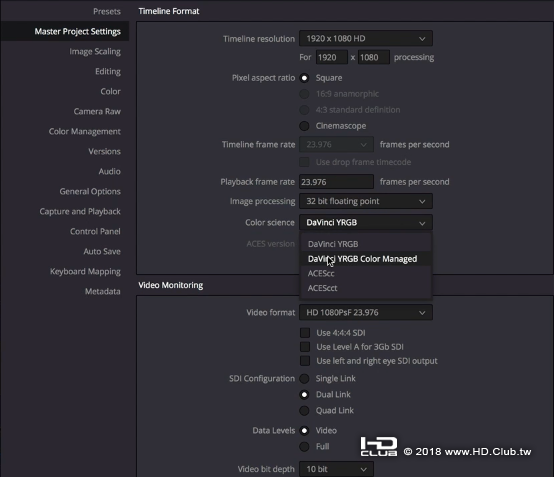Edit the 1920 width processing field
This screenshot has height=477, width=554.
pyautogui.click(x=331, y=57)
